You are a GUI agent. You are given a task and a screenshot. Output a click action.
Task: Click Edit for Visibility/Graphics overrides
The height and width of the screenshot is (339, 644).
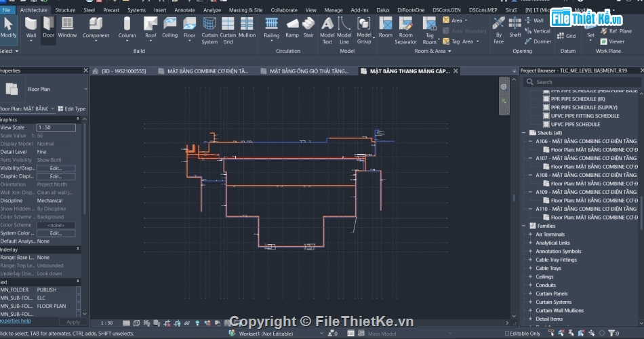(56, 168)
